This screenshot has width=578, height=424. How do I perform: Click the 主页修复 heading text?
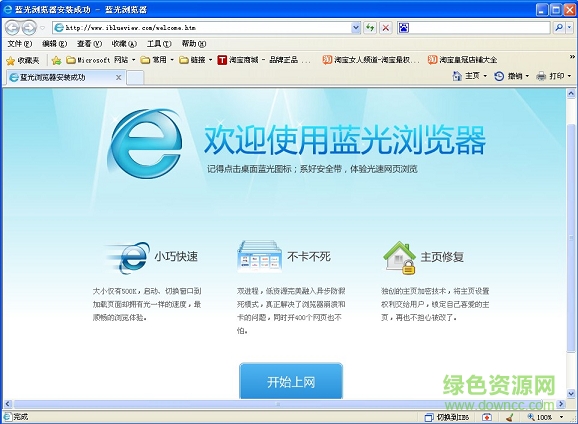442,257
